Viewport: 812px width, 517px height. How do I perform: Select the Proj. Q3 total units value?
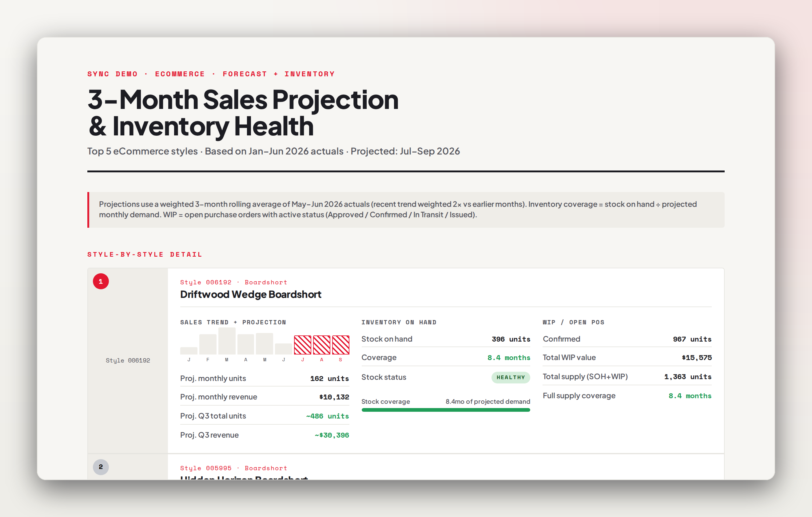(x=328, y=416)
